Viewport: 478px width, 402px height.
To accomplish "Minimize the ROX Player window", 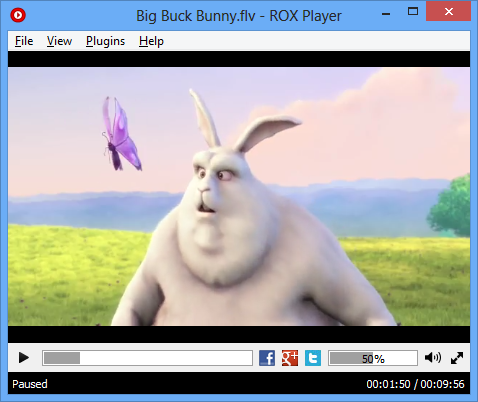I will point(386,14).
